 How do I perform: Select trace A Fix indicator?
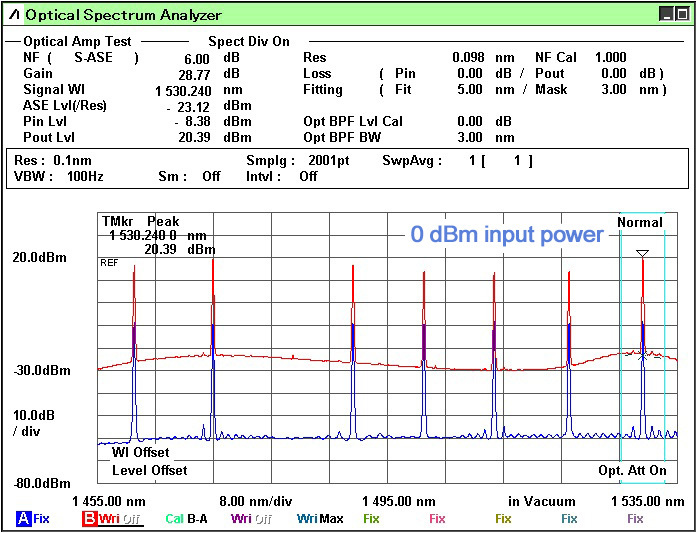(x=33, y=519)
